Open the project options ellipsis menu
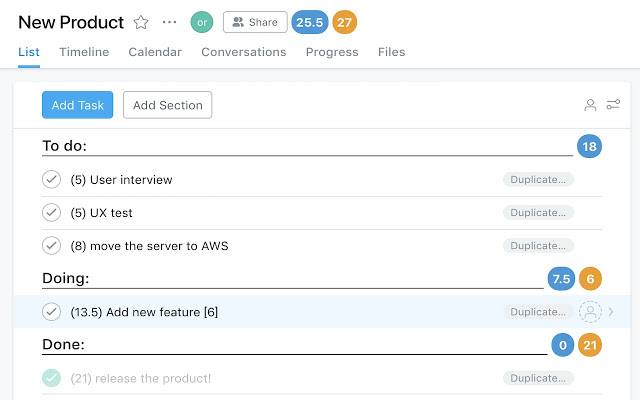This screenshot has width=640, height=400. click(x=169, y=22)
